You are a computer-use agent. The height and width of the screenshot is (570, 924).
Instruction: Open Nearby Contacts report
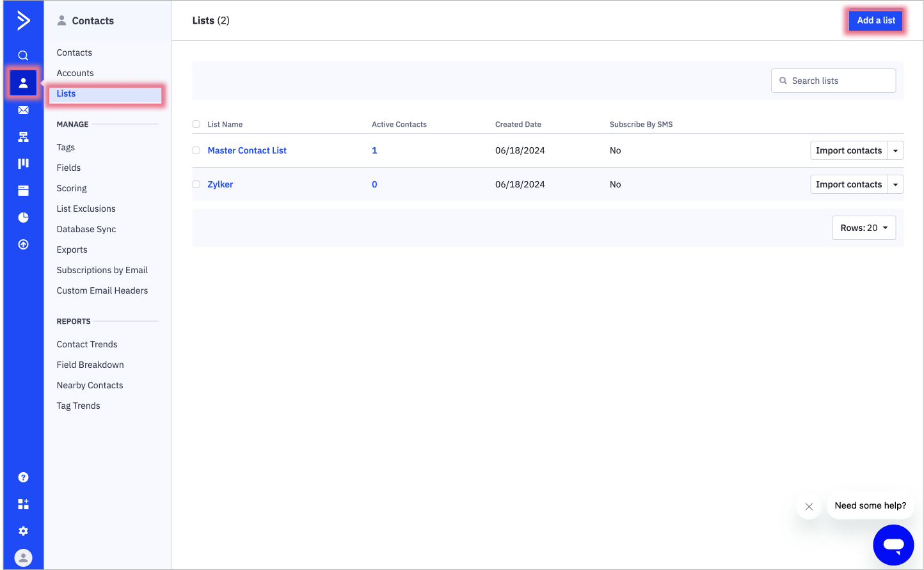(x=90, y=385)
